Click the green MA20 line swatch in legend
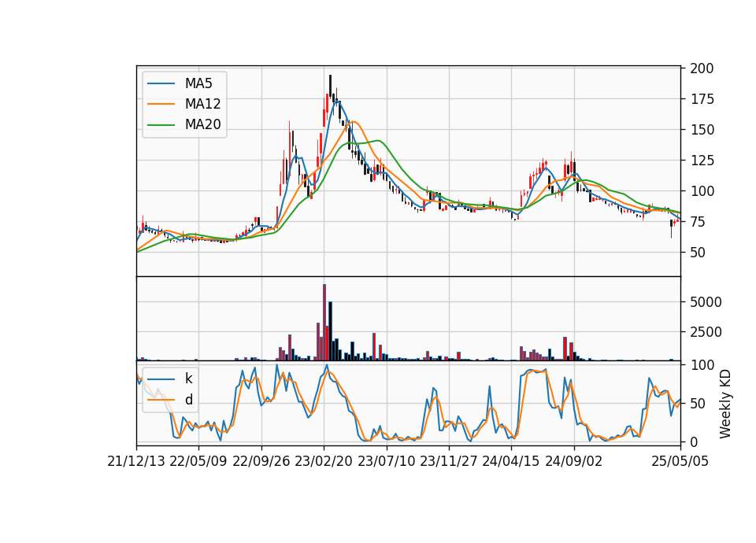Screen dimensions: 756x543 click(x=161, y=125)
